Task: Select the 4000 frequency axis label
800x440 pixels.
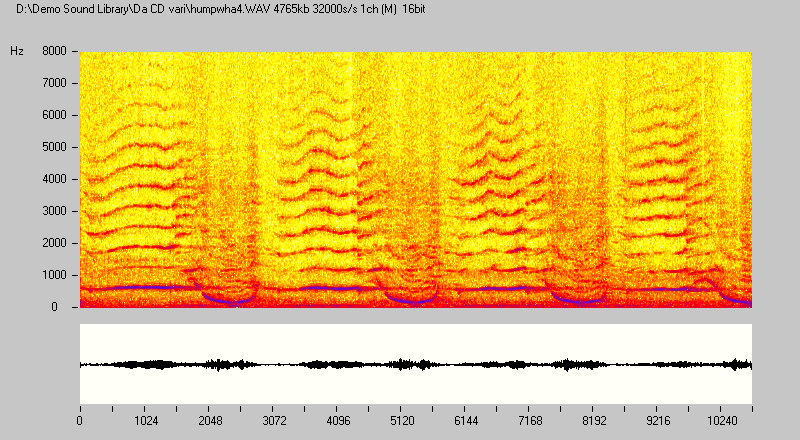Action: click(x=55, y=179)
